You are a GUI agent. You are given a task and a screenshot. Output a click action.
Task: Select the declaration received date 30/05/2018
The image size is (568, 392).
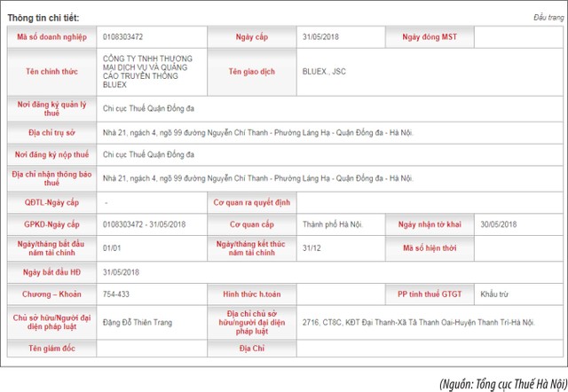click(499, 224)
